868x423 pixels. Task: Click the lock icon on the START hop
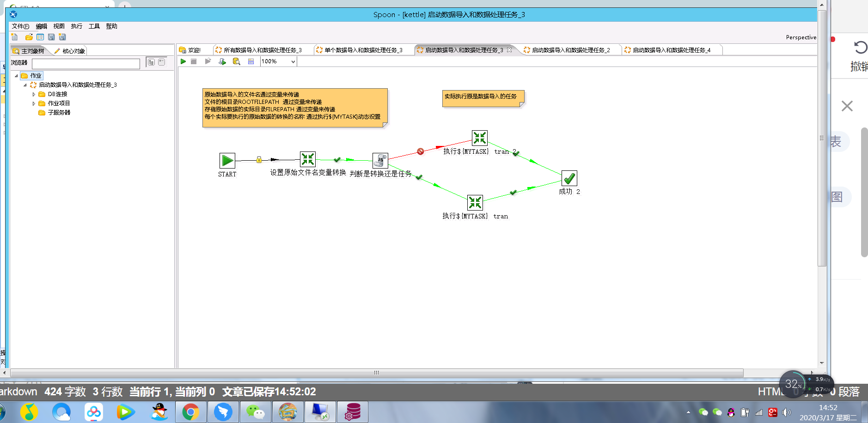(259, 160)
